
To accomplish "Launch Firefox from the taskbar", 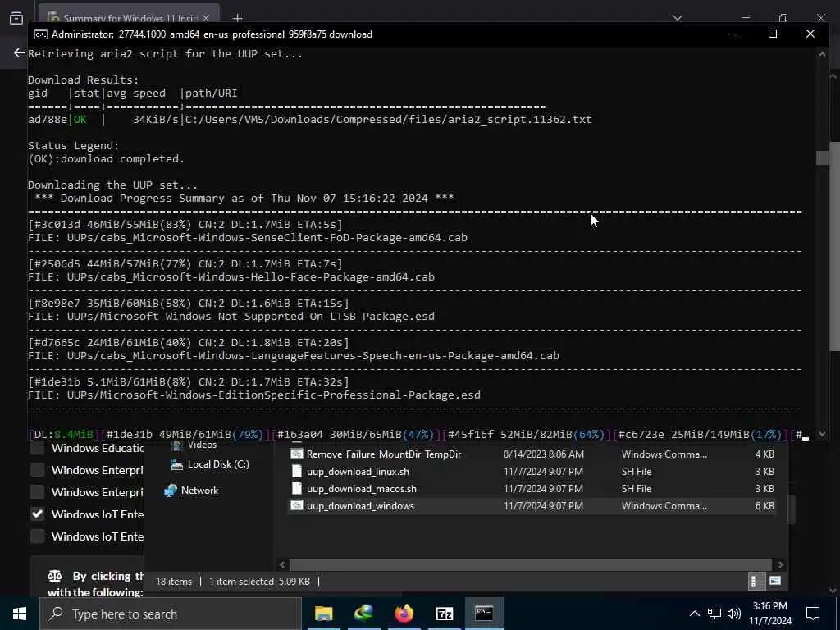I will [x=404, y=614].
